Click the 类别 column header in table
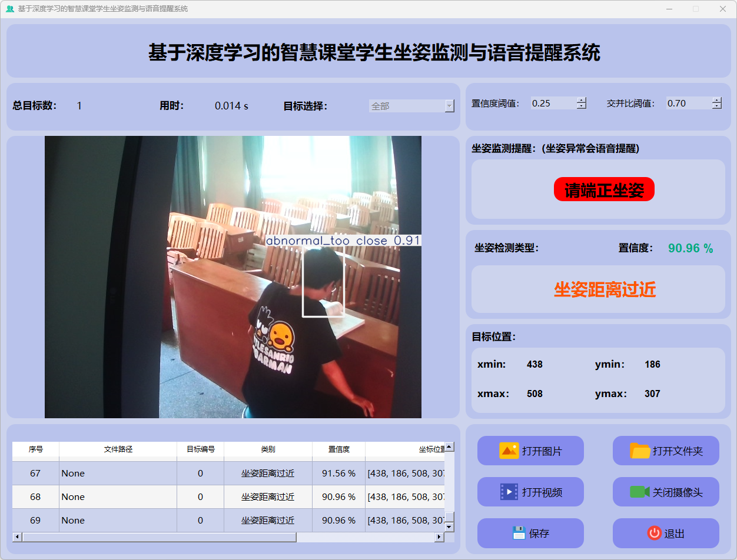Image resolution: width=737 pixels, height=560 pixels. point(268,449)
